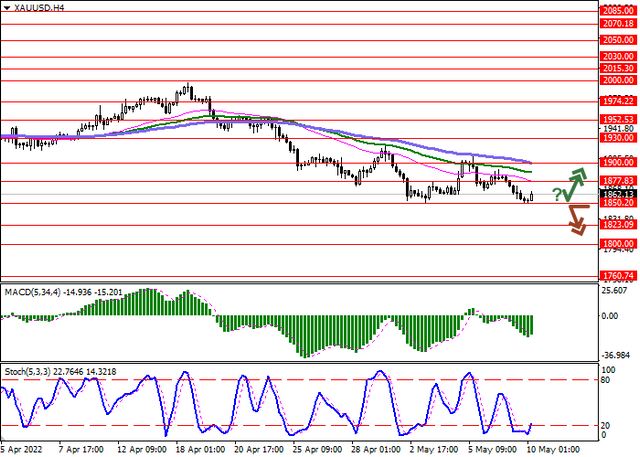
Task: Select the 2085.00 price level label
Action: click(x=619, y=11)
